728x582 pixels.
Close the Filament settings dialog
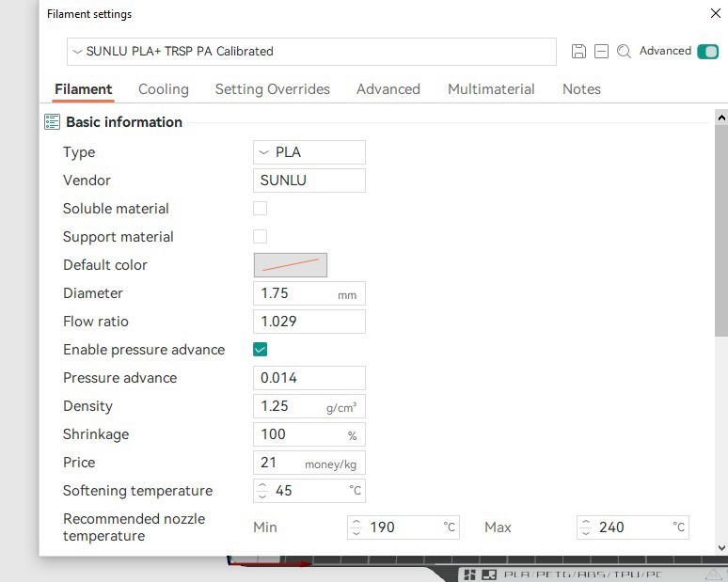point(714,13)
